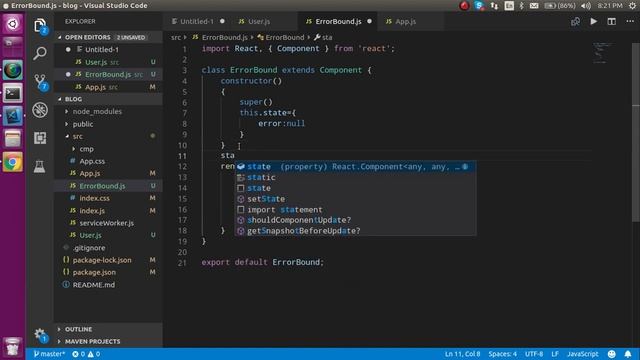Collapse the src folder
640x360 pixels.
tap(109, 136)
